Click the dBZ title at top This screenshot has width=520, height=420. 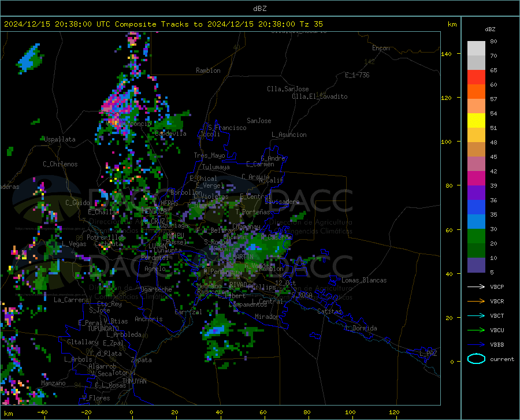point(259,9)
